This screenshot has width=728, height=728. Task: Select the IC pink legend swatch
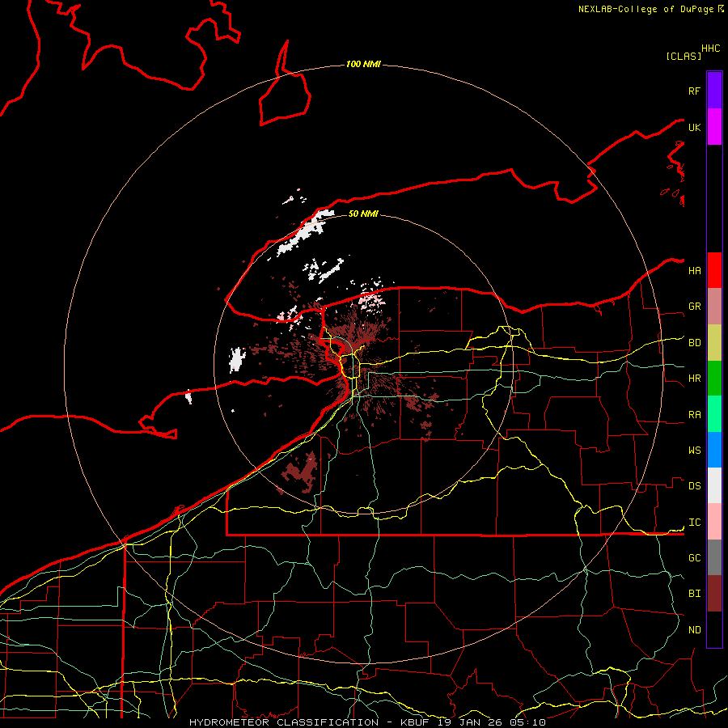point(714,522)
